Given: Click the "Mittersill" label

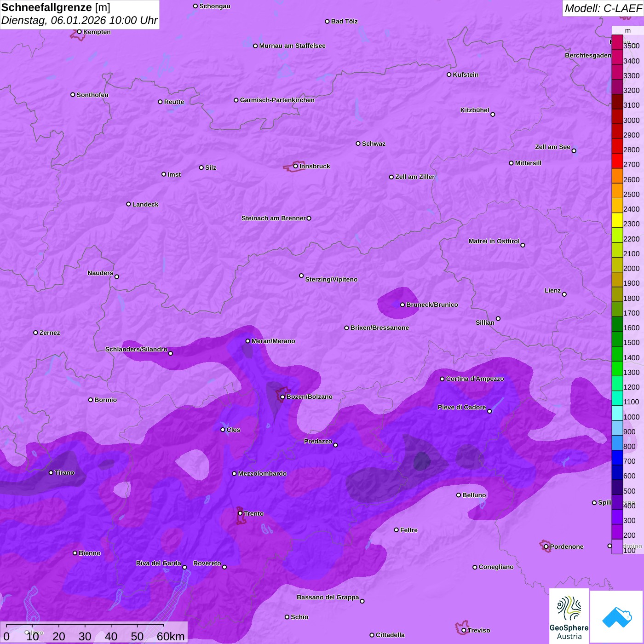Looking at the screenshot, I should [x=528, y=163].
